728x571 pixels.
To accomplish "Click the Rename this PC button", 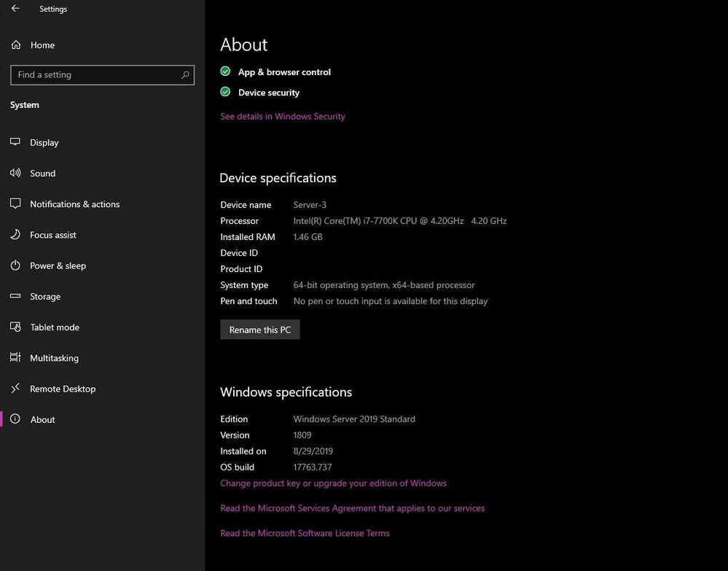I will tap(260, 330).
